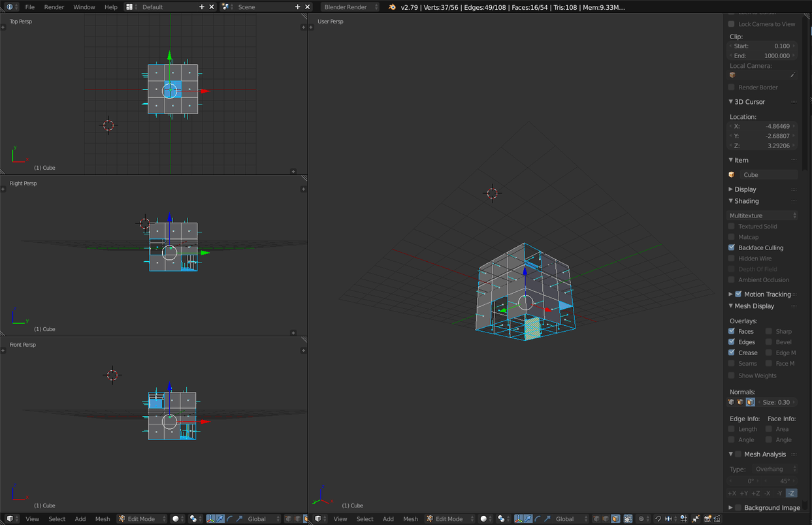This screenshot has height=525, width=812.
Task: Uncheck the Crease overlay checkbox
Action: click(x=732, y=353)
